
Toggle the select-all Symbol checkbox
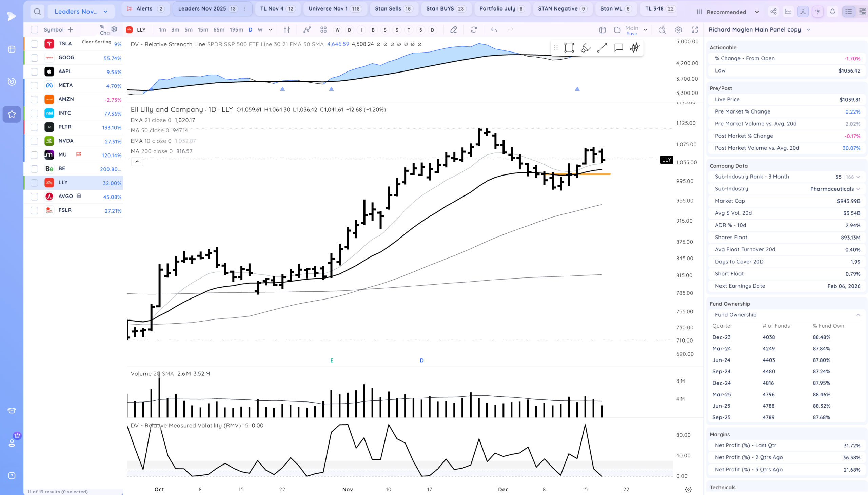pos(34,30)
